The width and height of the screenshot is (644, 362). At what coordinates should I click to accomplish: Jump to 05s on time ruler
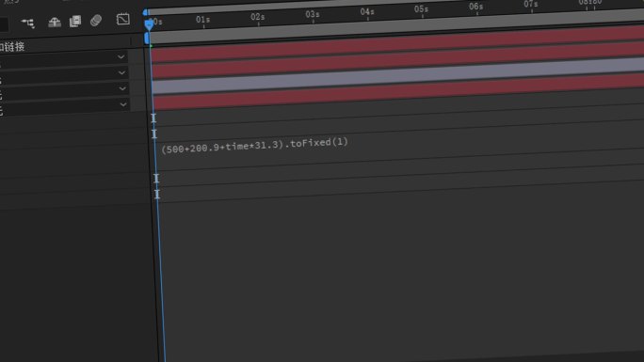421,9
